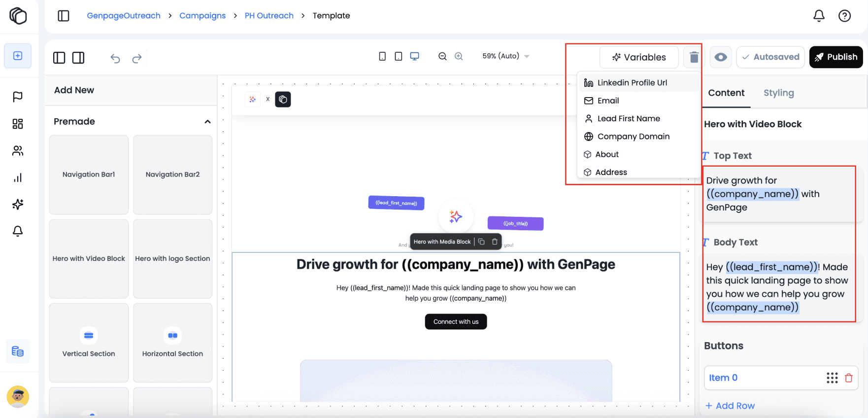Zoom in the canvas
868x418 pixels.
[x=459, y=56]
